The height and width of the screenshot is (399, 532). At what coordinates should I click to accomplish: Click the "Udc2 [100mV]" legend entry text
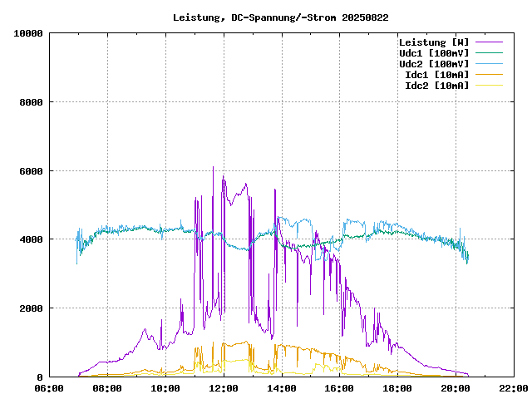pyautogui.click(x=433, y=64)
